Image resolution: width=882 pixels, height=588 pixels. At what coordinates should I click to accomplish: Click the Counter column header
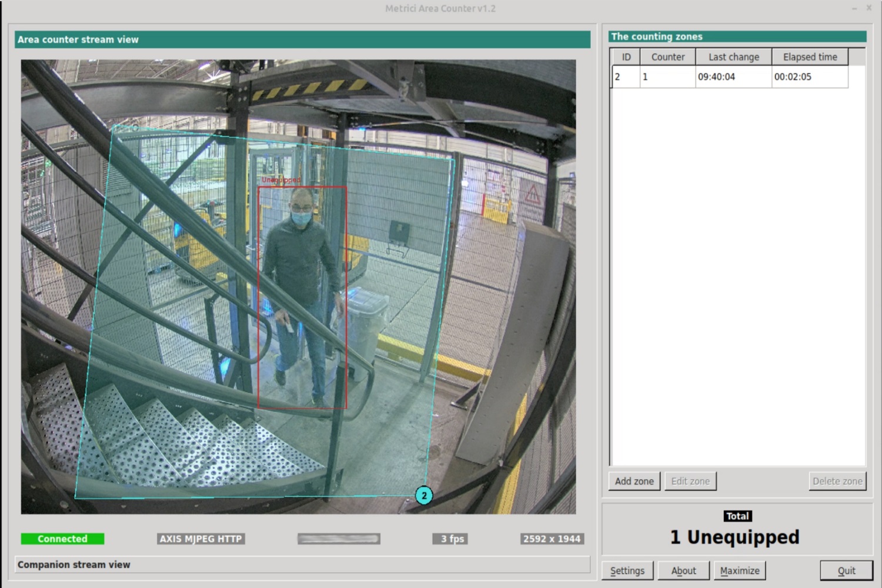tap(667, 57)
